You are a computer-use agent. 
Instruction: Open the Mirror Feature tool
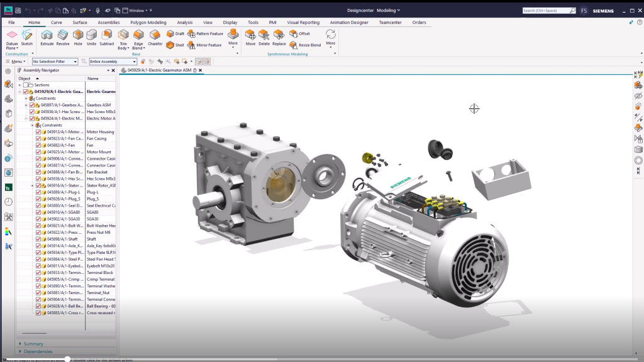click(204, 45)
